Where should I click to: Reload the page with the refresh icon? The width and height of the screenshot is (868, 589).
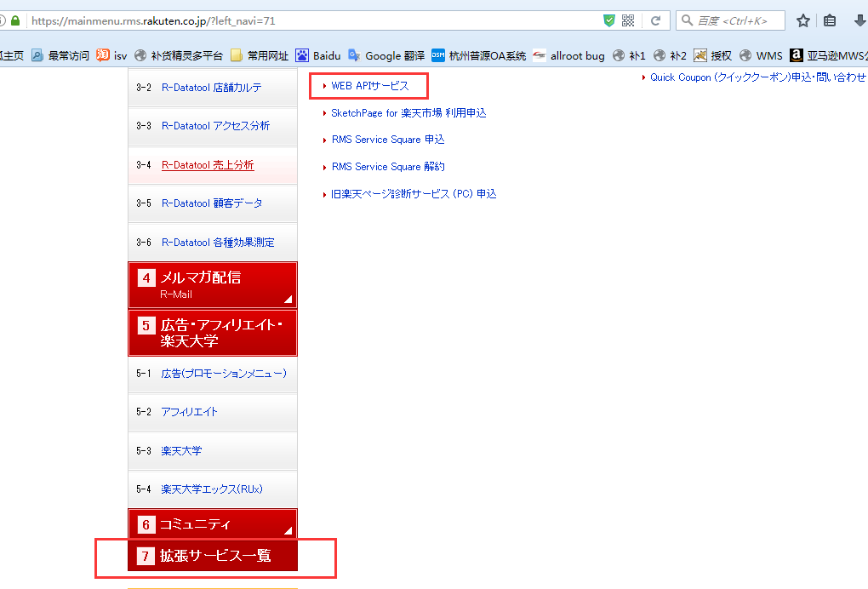655,21
